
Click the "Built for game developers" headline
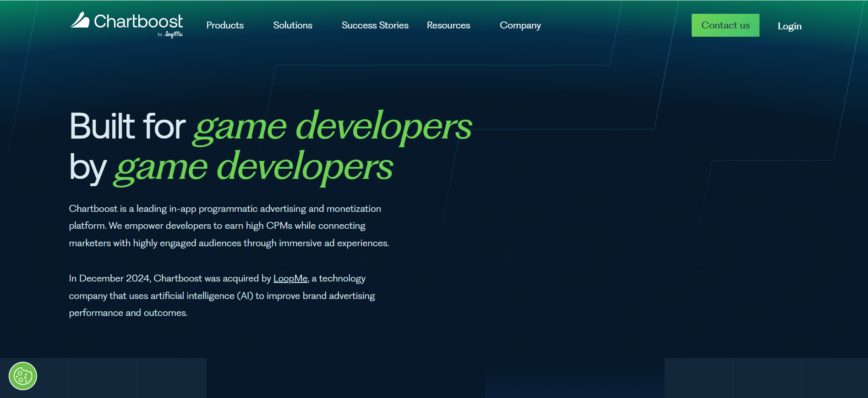point(270,126)
